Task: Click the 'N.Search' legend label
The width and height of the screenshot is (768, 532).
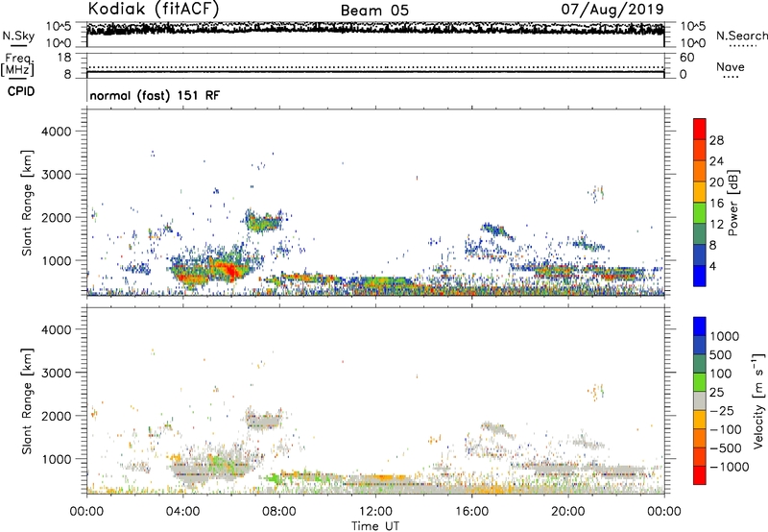Action: [741, 36]
